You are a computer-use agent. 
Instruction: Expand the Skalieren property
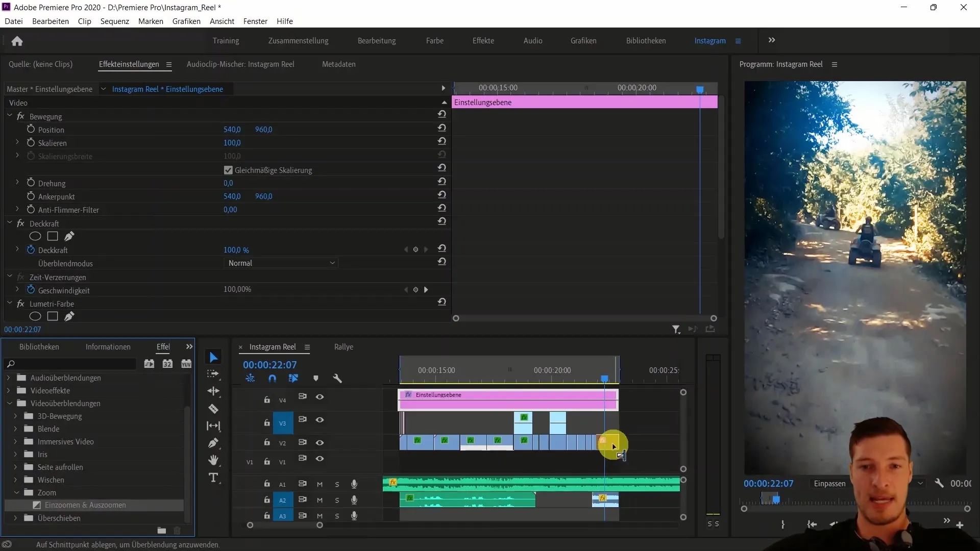[17, 142]
